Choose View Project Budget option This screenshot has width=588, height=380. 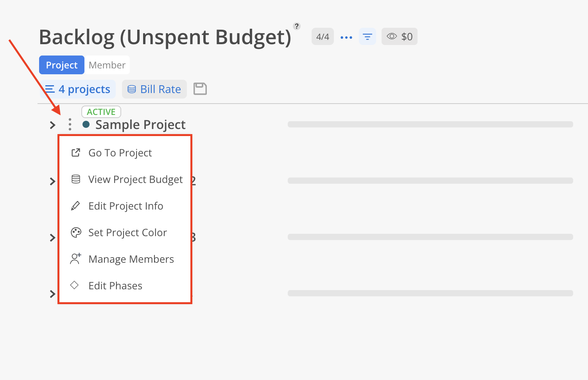(x=135, y=179)
